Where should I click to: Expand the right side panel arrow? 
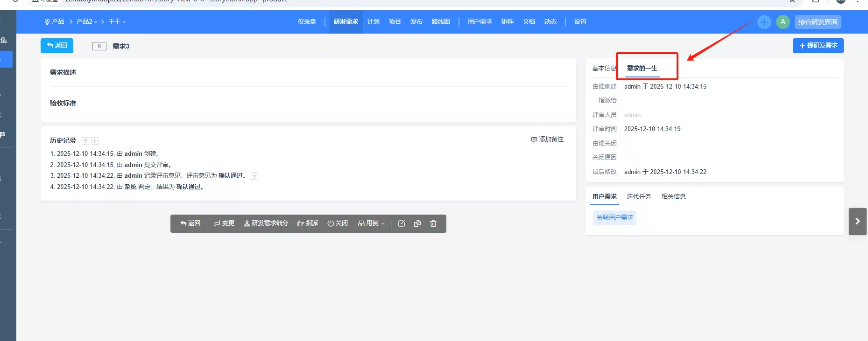click(x=857, y=221)
